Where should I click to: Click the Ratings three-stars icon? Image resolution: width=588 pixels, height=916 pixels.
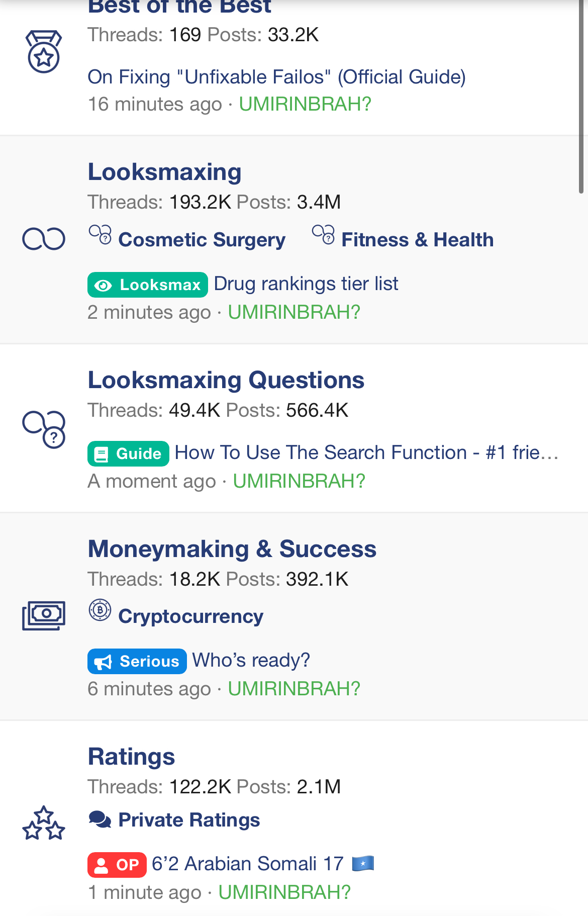pos(44,823)
